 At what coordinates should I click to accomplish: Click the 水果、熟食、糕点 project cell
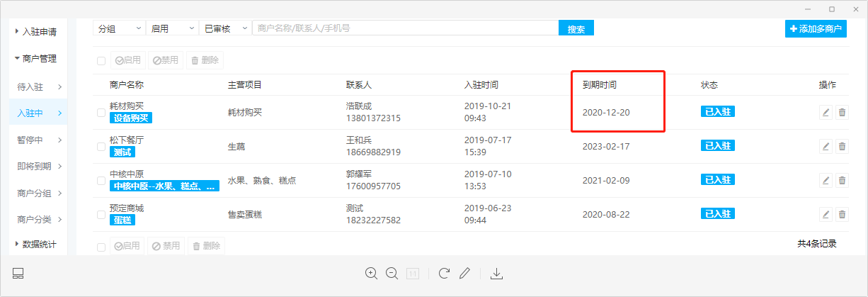point(261,181)
